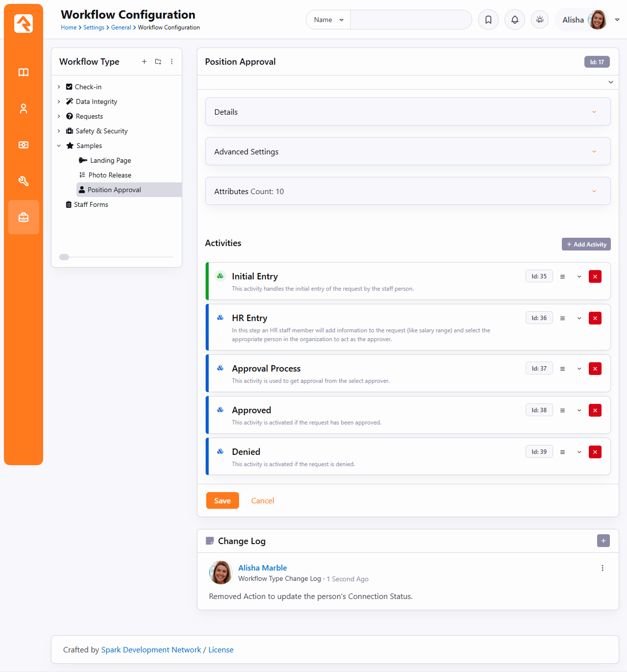Delete the Denied activity
The width and height of the screenshot is (627, 672).
tap(595, 452)
